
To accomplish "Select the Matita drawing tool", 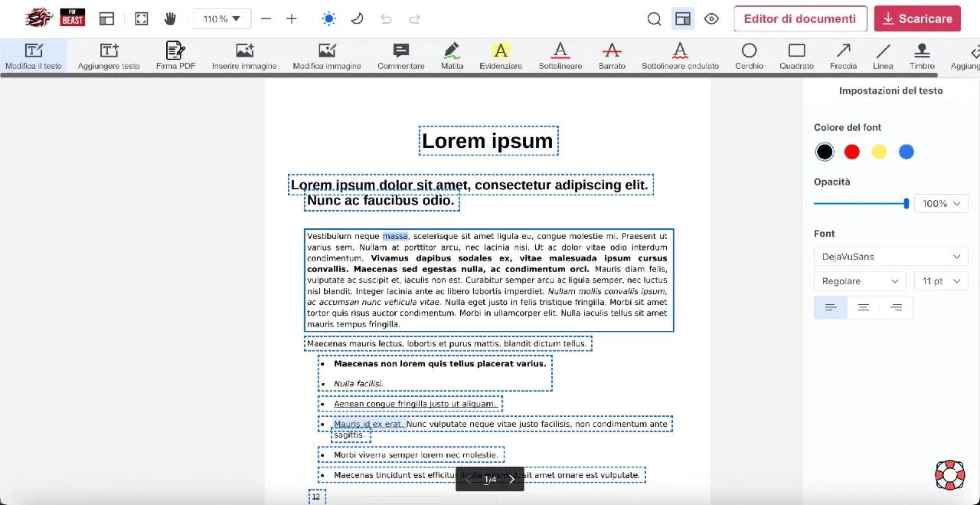I will [452, 54].
